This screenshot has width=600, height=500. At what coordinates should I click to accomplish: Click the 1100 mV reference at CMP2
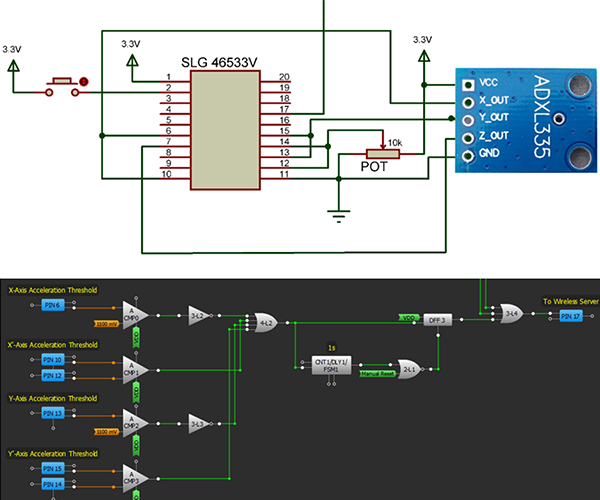[x=107, y=432]
